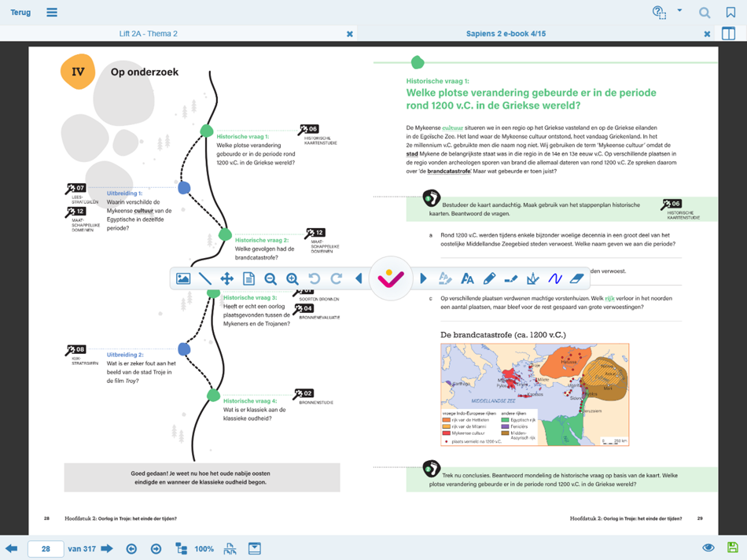Click the 'van 317' page total text
This screenshot has width=747, height=560.
82,549
